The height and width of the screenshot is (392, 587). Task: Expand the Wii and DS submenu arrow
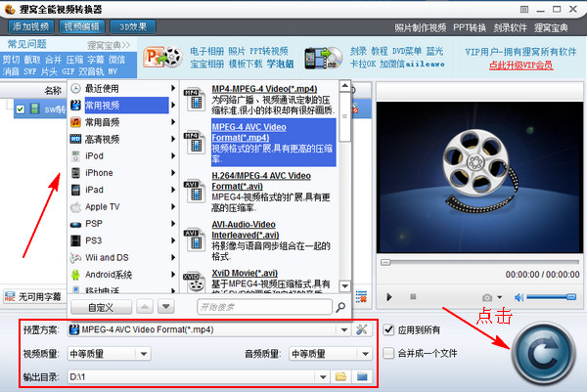pyautogui.click(x=173, y=257)
